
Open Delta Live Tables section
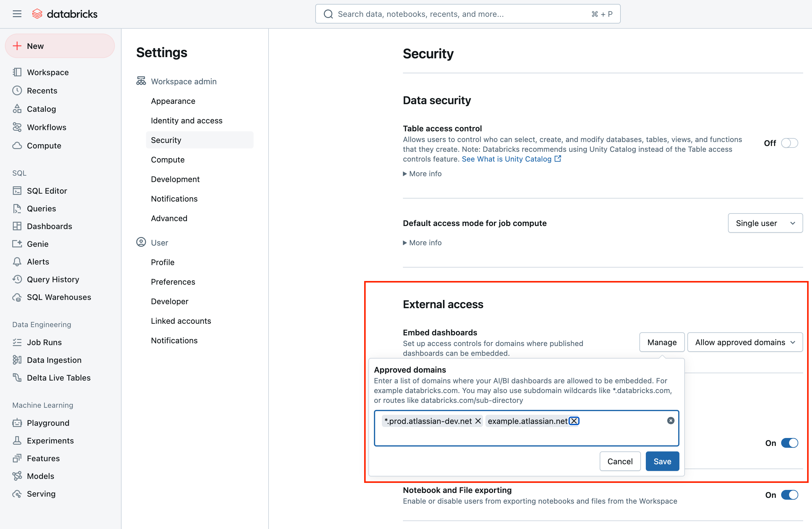[x=59, y=378]
